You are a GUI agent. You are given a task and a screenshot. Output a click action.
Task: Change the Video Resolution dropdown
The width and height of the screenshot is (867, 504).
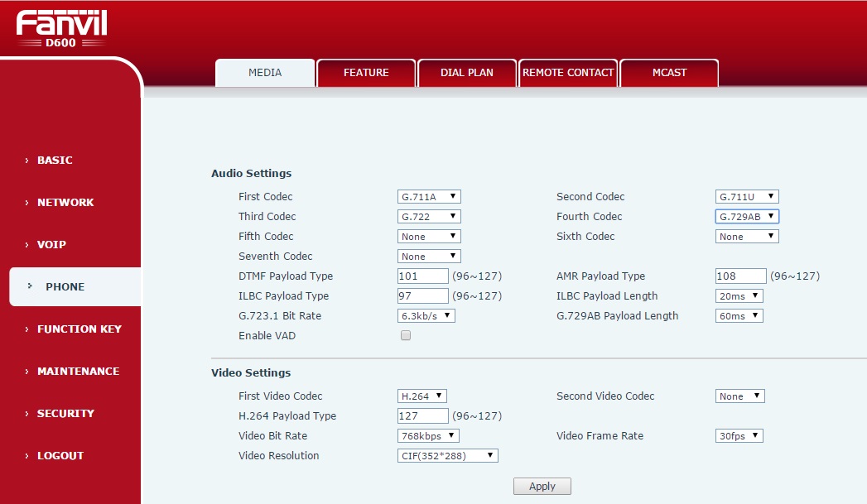tap(447, 456)
